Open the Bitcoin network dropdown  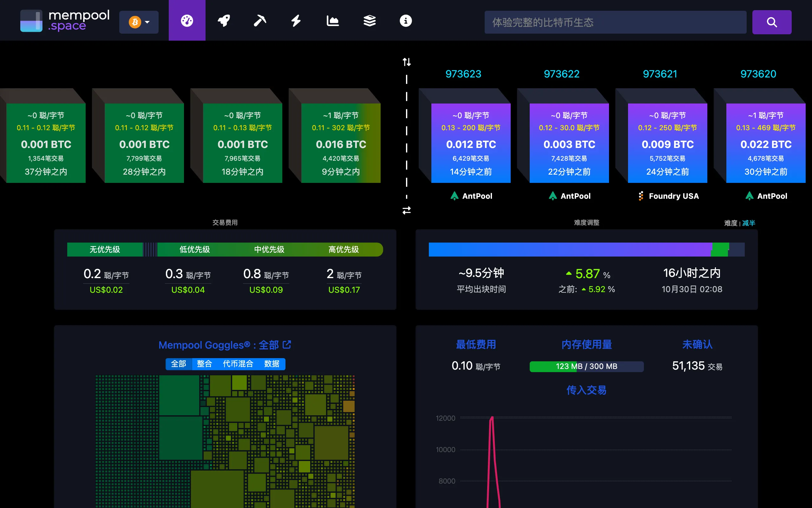(x=139, y=22)
